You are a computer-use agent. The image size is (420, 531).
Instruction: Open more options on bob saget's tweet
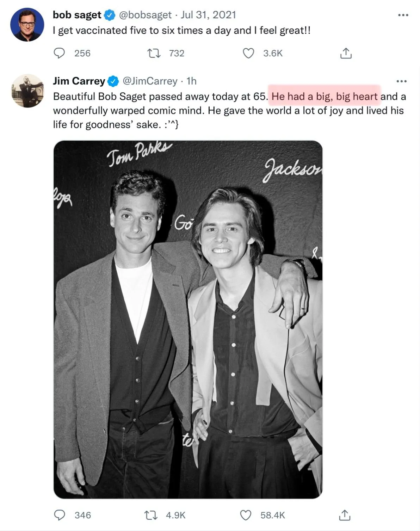(x=403, y=15)
